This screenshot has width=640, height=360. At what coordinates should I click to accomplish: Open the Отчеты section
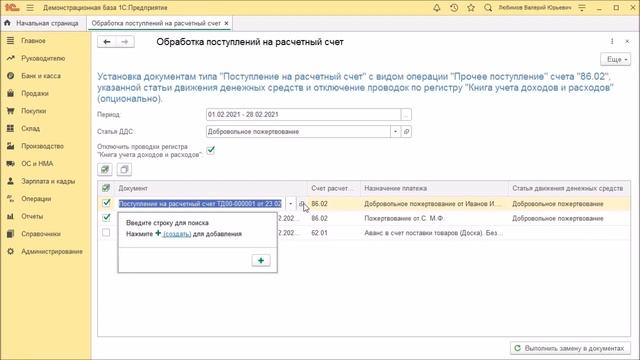click(32, 216)
